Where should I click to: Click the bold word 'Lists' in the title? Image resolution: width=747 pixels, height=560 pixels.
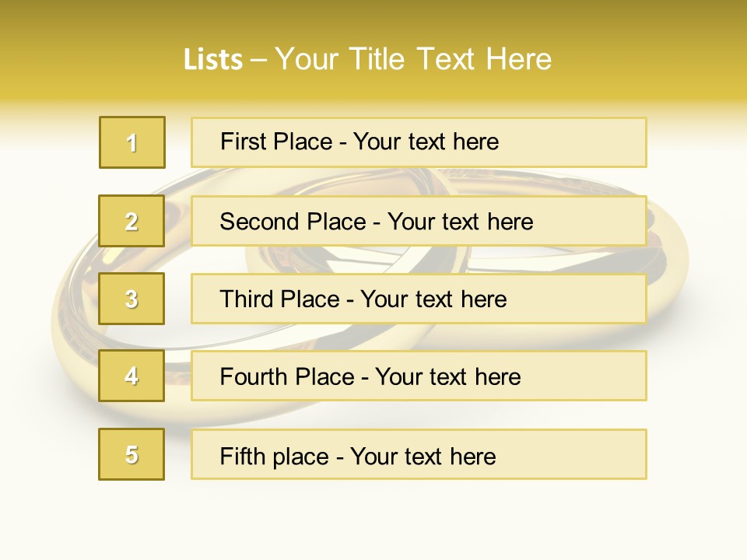[x=212, y=60]
